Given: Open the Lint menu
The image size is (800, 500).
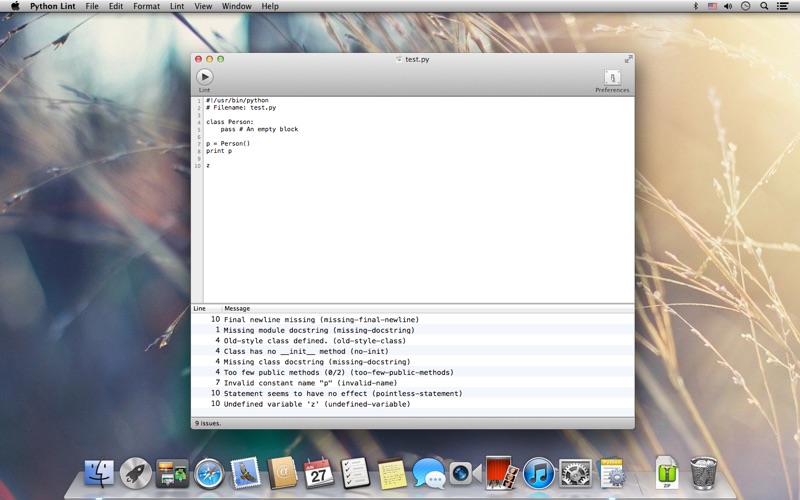Looking at the screenshot, I should point(177,6).
